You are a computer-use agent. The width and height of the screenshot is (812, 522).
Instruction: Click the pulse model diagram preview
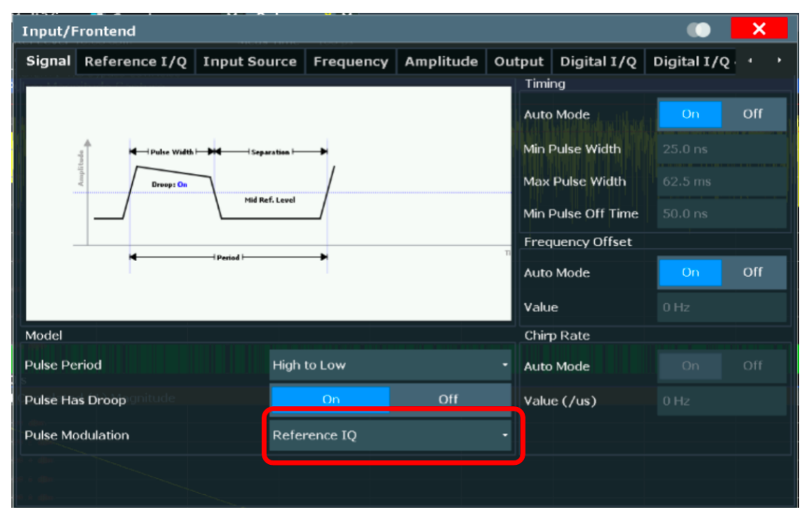(268, 203)
